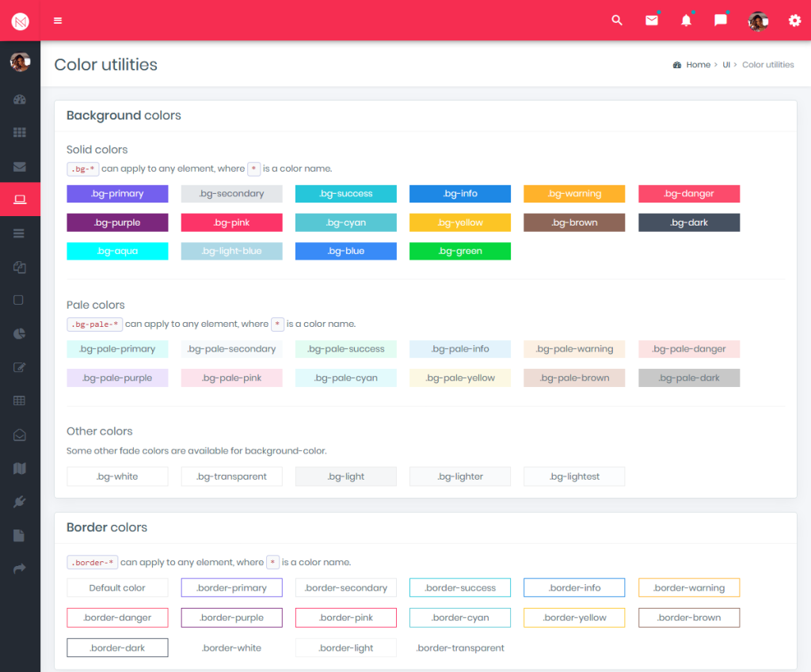Open the settings gear icon

pyautogui.click(x=794, y=21)
